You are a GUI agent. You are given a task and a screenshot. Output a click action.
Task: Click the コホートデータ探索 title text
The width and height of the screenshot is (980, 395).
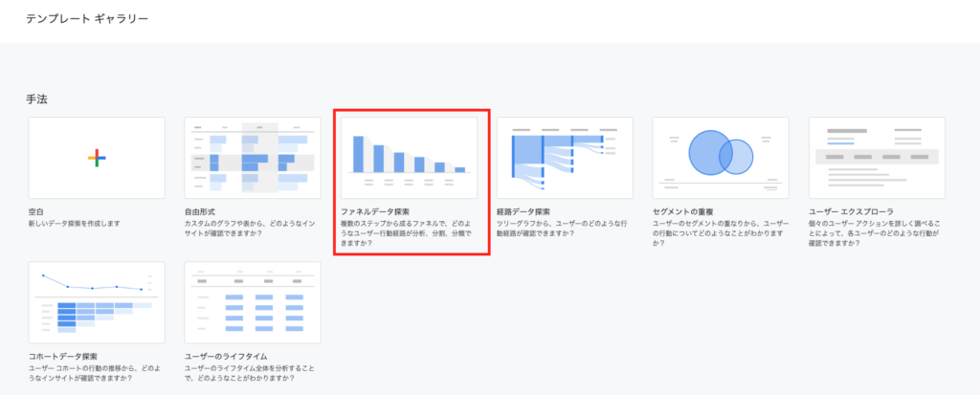pyautogui.click(x=62, y=356)
